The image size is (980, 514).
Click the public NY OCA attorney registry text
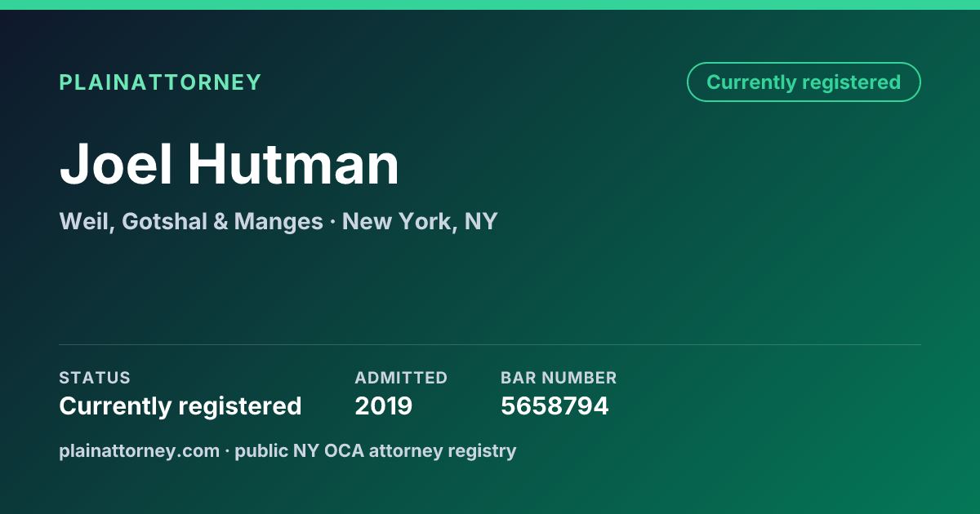pos(376,450)
